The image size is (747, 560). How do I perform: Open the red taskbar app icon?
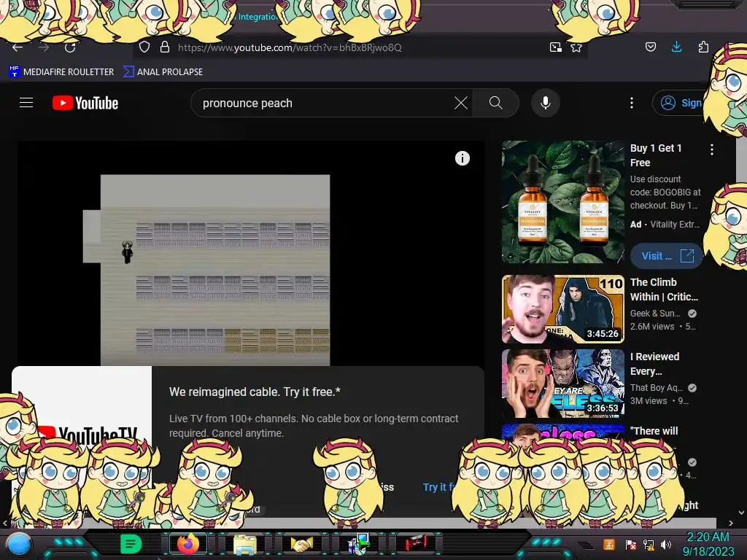point(416,543)
